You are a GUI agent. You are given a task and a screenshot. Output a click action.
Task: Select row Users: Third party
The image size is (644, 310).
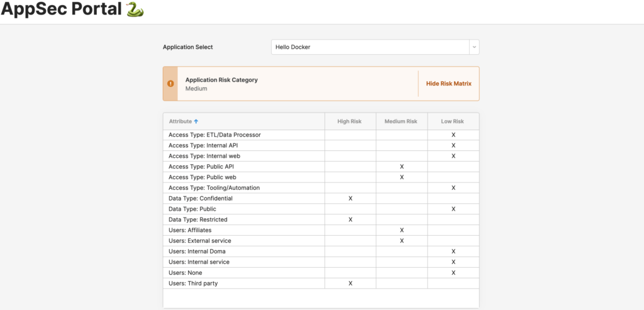[321, 284]
